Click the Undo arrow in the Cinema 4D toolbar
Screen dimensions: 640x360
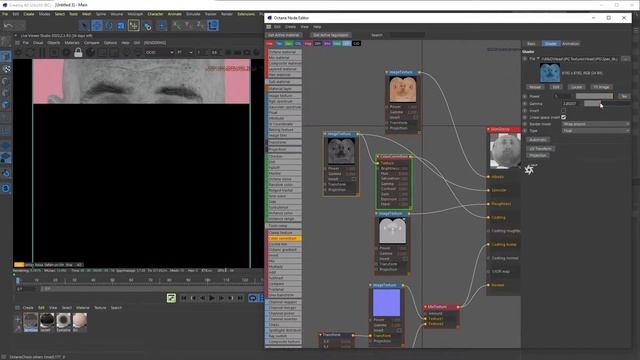(8, 26)
